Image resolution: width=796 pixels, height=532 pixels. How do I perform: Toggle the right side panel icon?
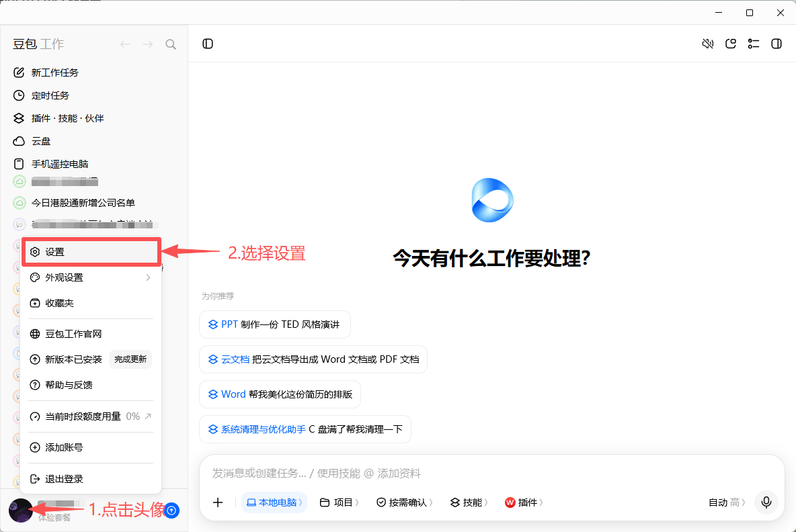777,44
